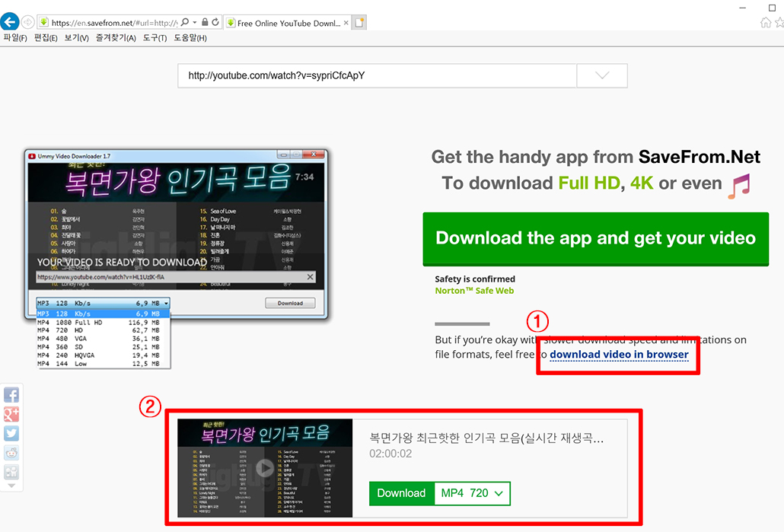Screen dimensions: 784x532
Task: Click Download the app and get your video
Action: click(x=595, y=238)
